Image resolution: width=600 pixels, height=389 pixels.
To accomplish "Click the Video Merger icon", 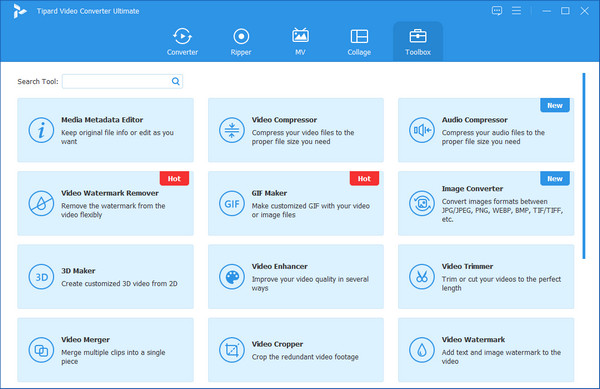I will tap(41, 350).
